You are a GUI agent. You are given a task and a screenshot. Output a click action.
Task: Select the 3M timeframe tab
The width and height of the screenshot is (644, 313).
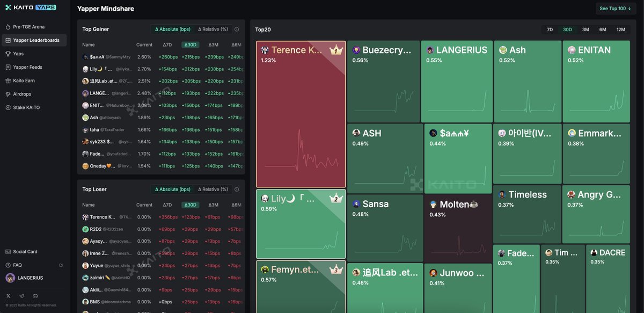pos(586,30)
